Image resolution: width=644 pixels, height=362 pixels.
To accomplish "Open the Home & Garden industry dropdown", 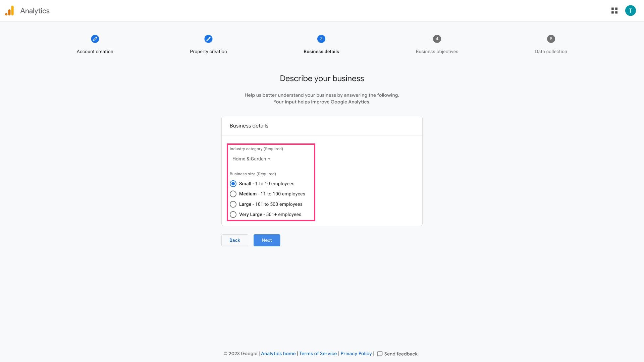I will pyautogui.click(x=251, y=159).
